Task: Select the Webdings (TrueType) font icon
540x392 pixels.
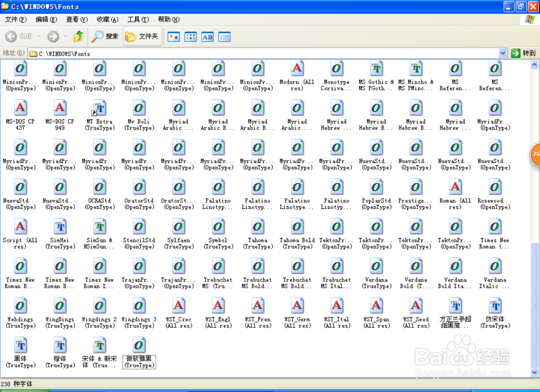Action: (21, 306)
